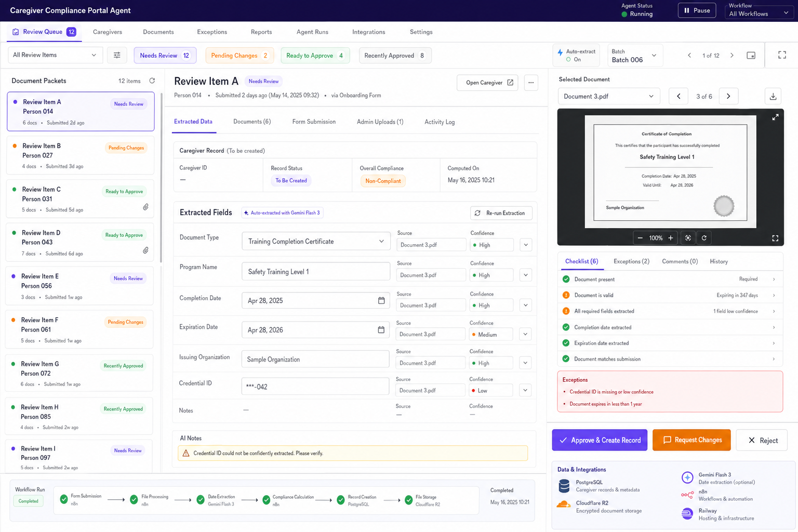Click the Program Name input field
This screenshot has width=798, height=532.
pos(316,271)
